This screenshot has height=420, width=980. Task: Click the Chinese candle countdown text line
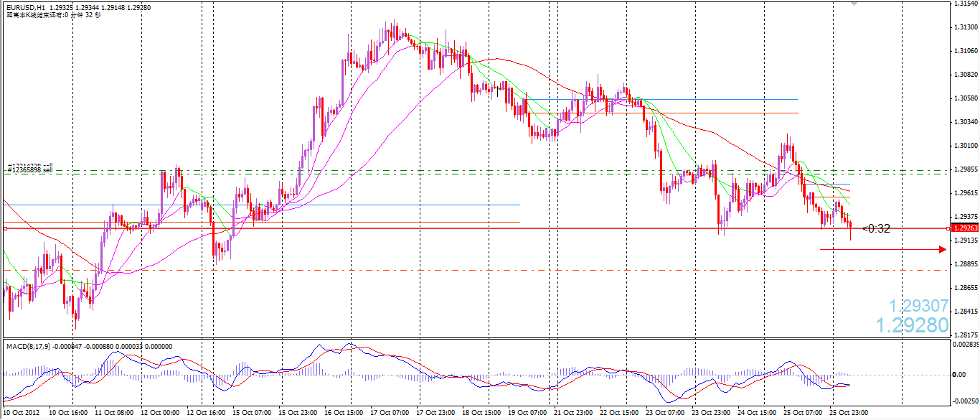coord(53,14)
